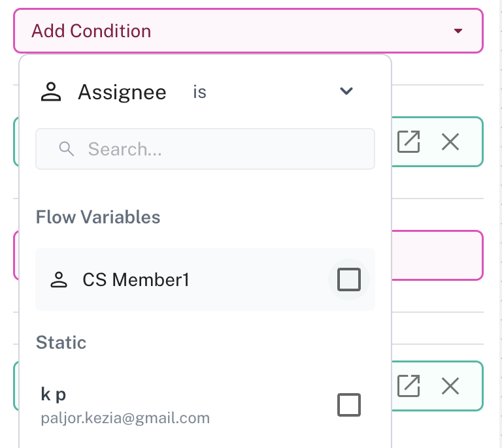Select the CS Member1 flow variable
Screen dimensions: 502x448
point(136,280)
